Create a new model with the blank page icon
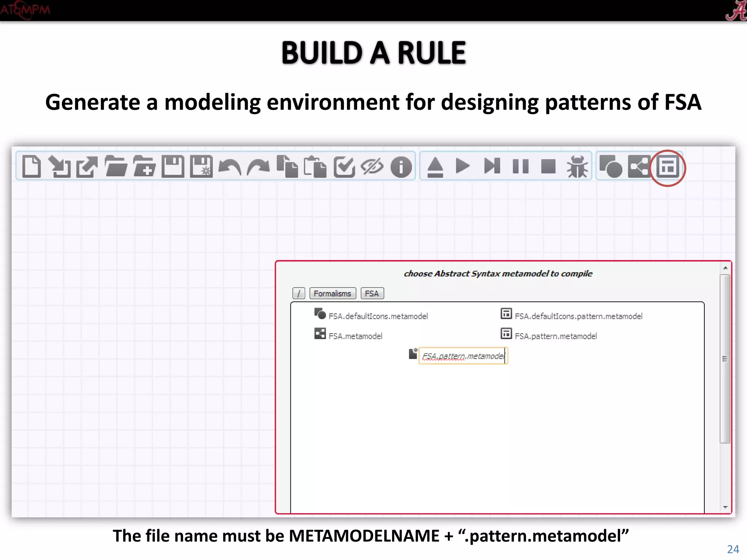This screenshot has height=560, width=747. pos(31,167)
